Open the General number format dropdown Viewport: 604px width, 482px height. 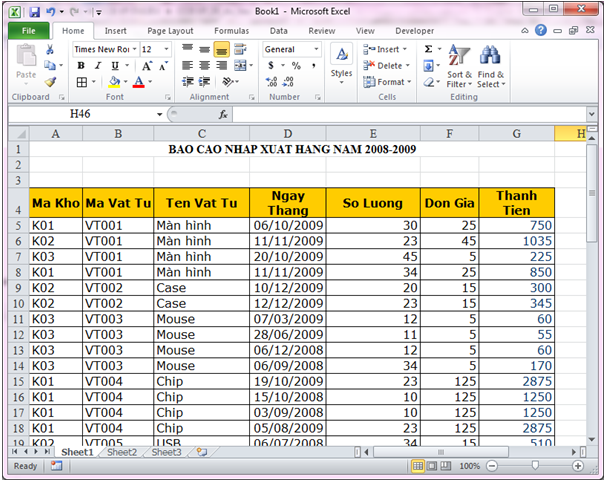(x=316, y=49)
